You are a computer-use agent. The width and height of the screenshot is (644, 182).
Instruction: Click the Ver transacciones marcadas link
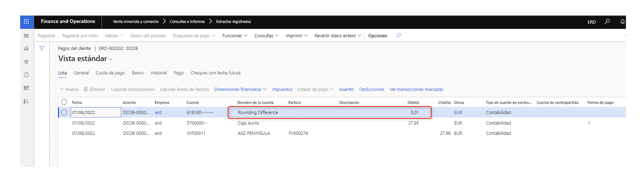(x=416, y=89)
